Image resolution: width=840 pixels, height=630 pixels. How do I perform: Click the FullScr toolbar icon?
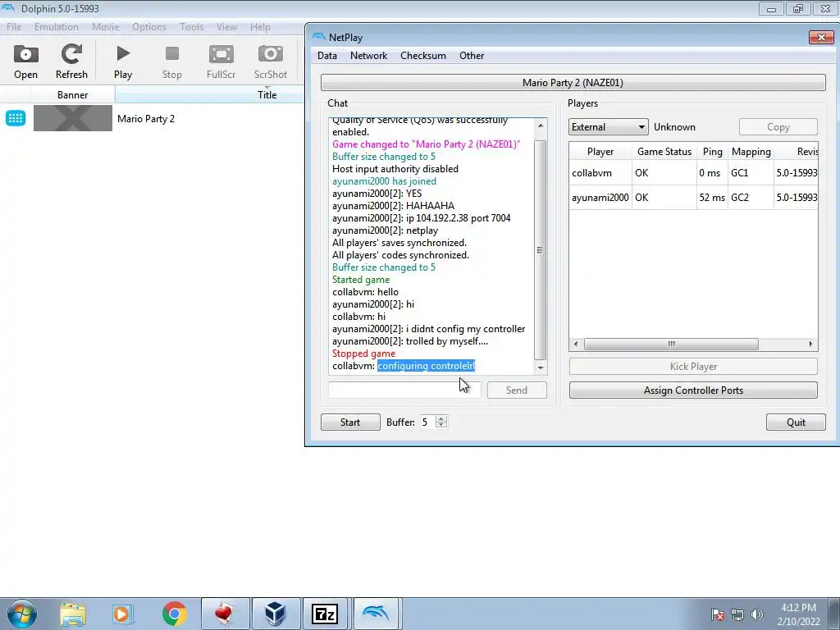click(221, 61)
